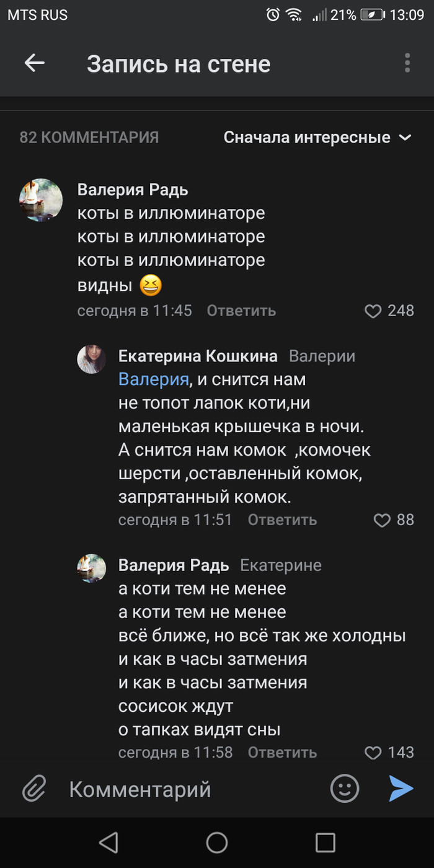Reply to the comment posted at 11:58
Image resolution: width=434 pixels, height=868 pixels.
coord(282,753)
